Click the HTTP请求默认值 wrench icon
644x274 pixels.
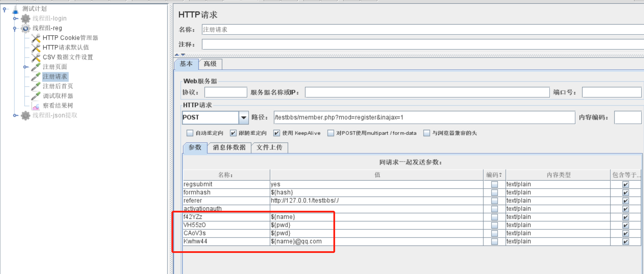[x=36, y=48]
